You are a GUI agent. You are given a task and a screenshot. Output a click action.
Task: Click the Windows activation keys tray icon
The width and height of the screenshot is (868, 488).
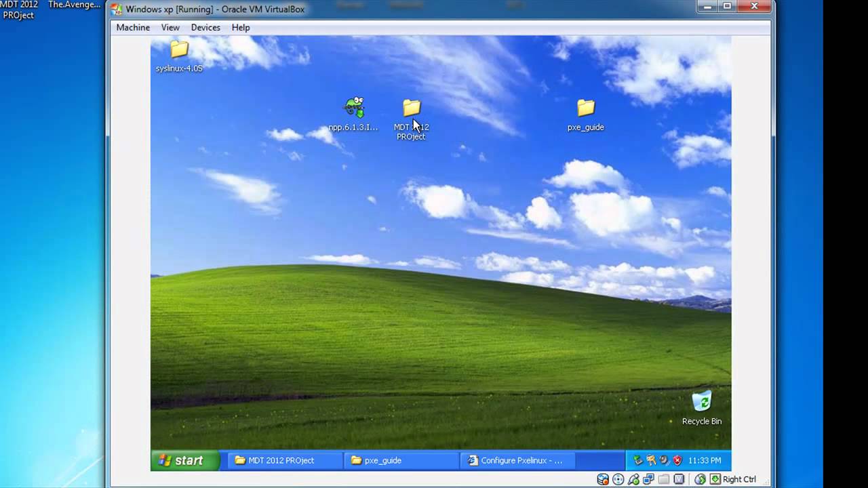652,460
